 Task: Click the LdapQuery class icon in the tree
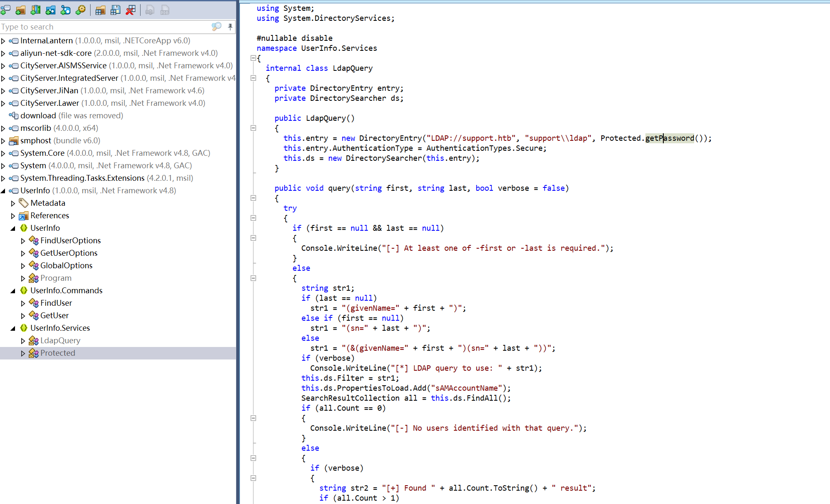pyautogui.click(x=34, y=340)
